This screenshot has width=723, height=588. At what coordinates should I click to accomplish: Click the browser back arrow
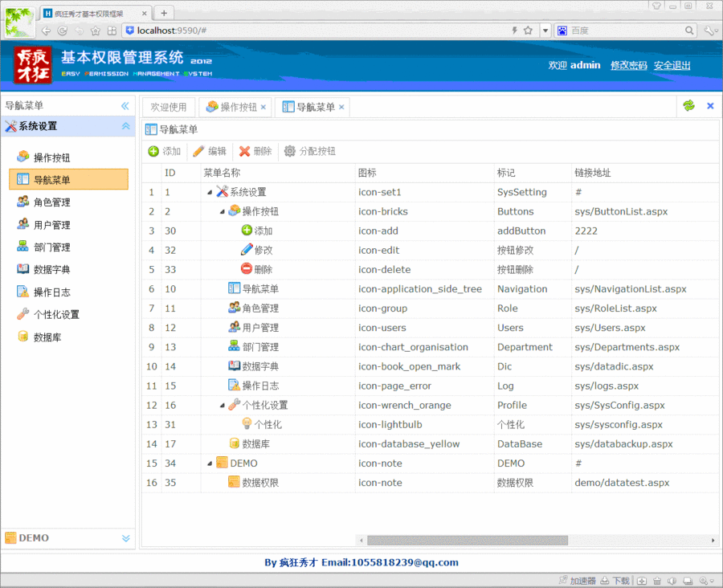click(46, 31)
